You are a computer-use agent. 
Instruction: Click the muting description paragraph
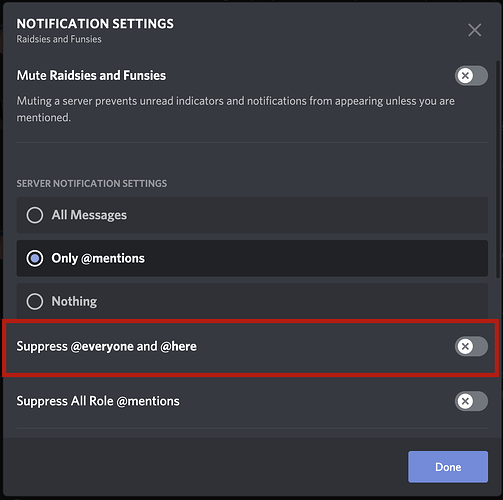pyautogui.click(x=236, y=109)
